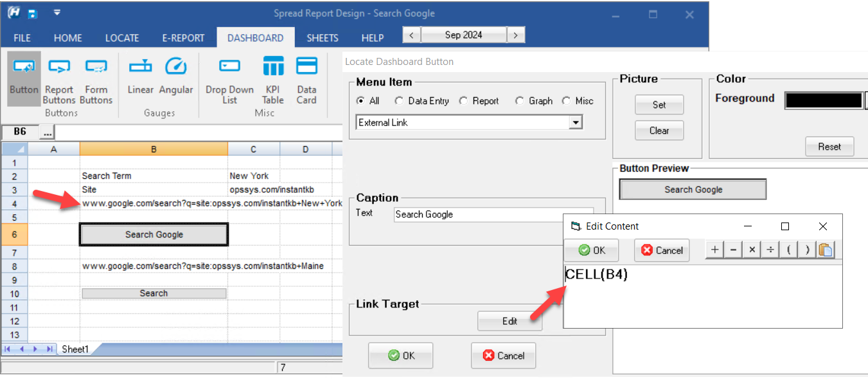Select the Graph radio option

coord(519,101)
